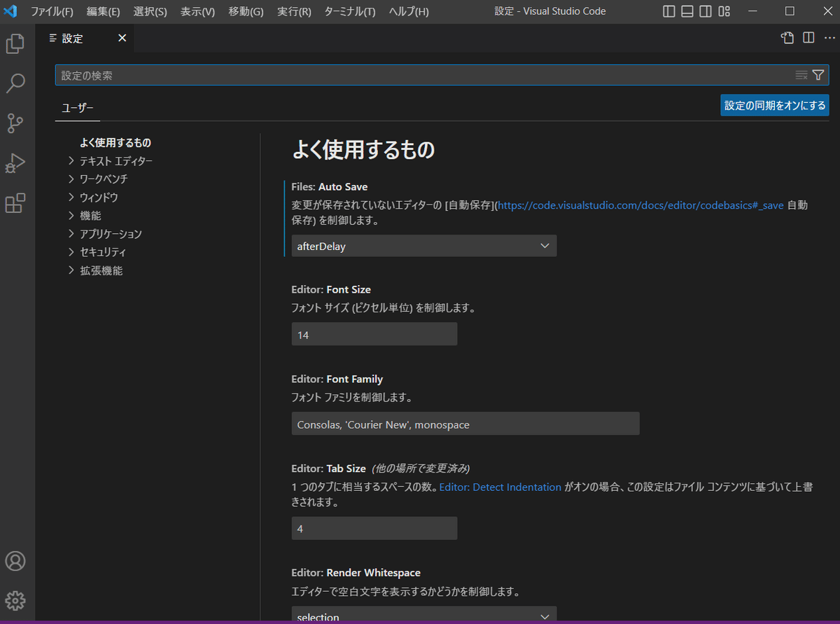Viewport: 840px width, 624px height.
Task: Customize layout icon in title bar
Action: 724,11
